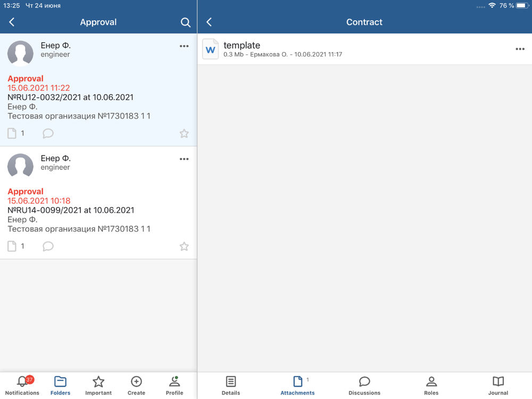The width and height of the screenshot is (532, 399).
Task: Switch to Details tab of Contract
Action: tap(231, 386)
